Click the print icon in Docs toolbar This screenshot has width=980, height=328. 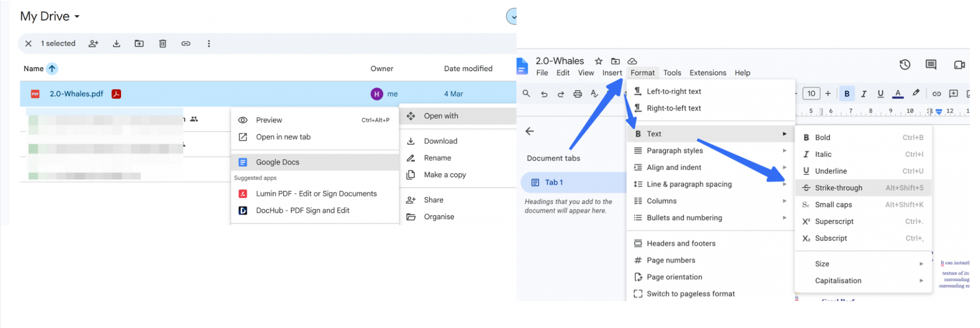(x=578, y=94)
